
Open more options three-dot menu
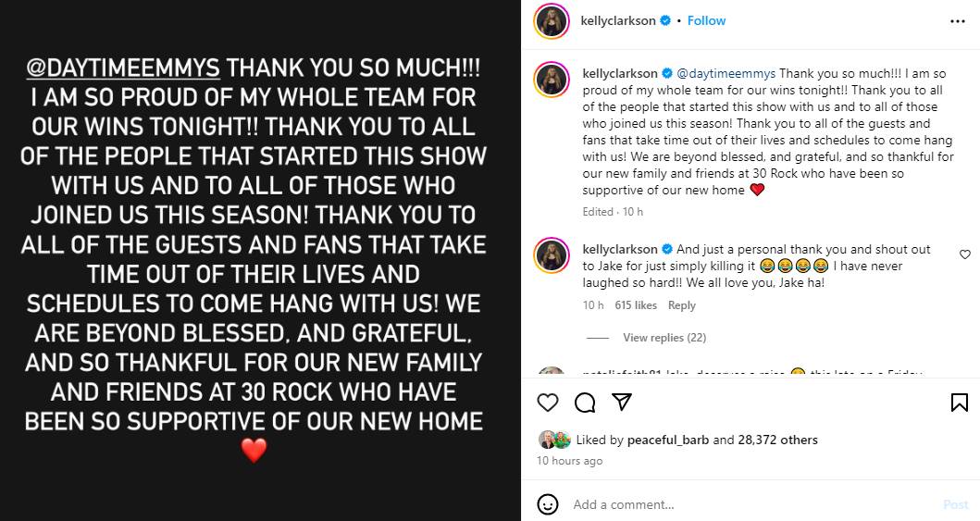(958, 20)
